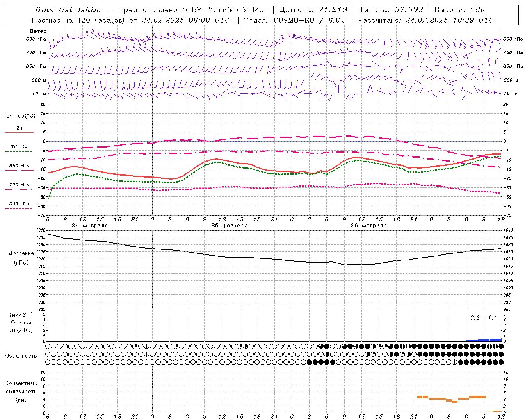Click the forecast start 24.02.2025 06:00 UTC
The width and height of the screenshot is (525, 420).
tap(185, 20)
